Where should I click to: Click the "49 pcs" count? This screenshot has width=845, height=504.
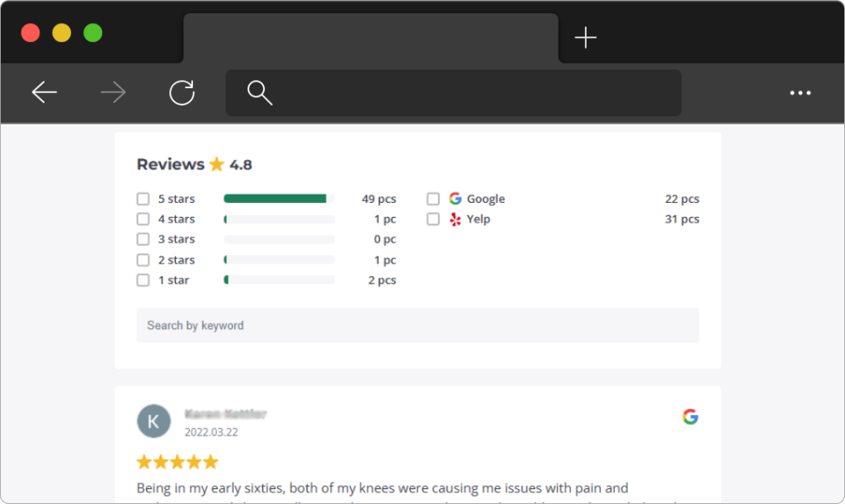tap(379, 199)
